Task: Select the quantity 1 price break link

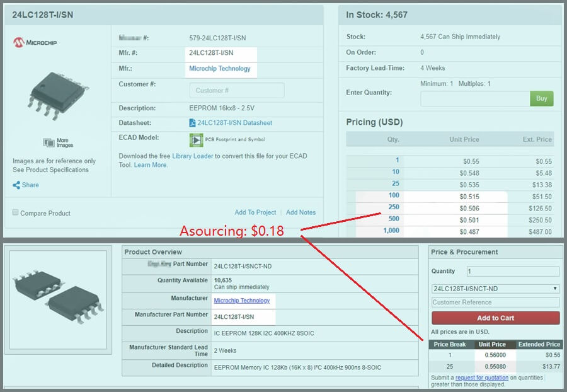Action: pyautogui.click(x=397, y=160)
